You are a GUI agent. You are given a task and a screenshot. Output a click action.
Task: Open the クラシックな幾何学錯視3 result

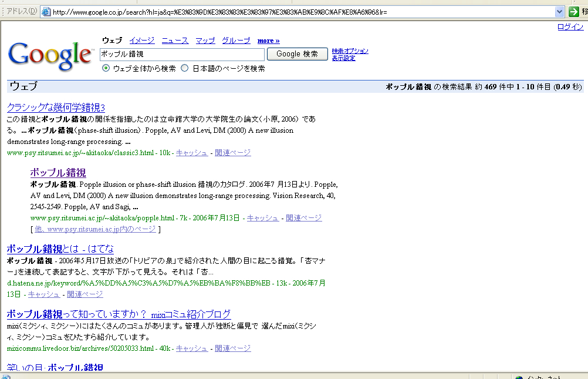(x=56, y=108)
